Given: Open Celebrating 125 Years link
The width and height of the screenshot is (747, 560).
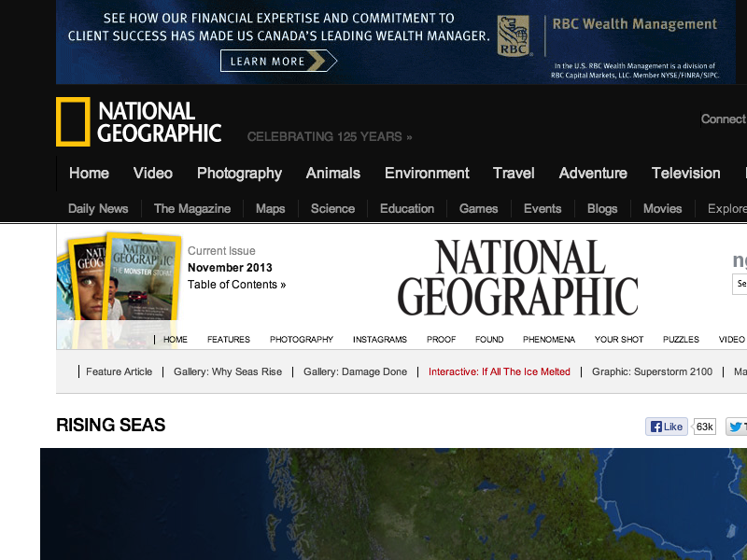Looking at the screenshot, I should [x=329, y=137].
